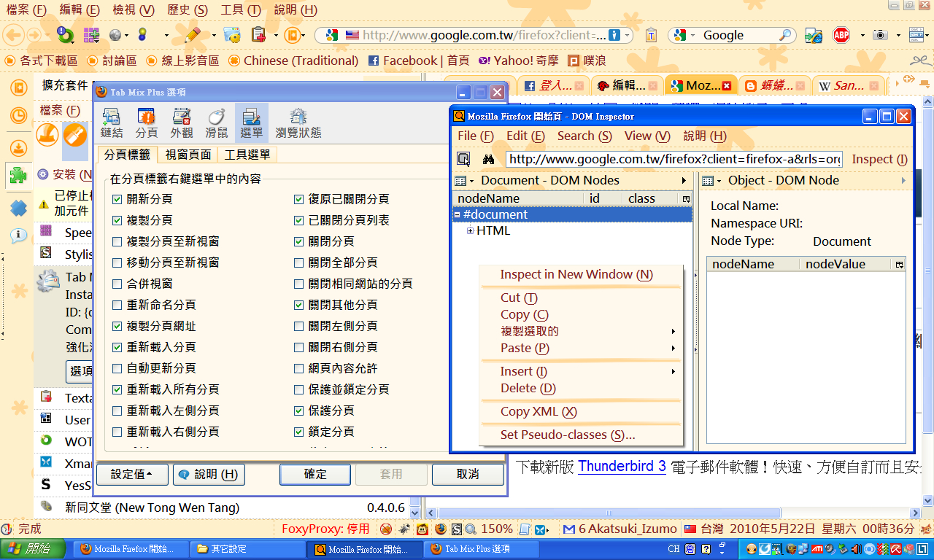Click the 確定 (OK) button
Viewport: 934px width, 560px height.
click(x=315, y=474)
